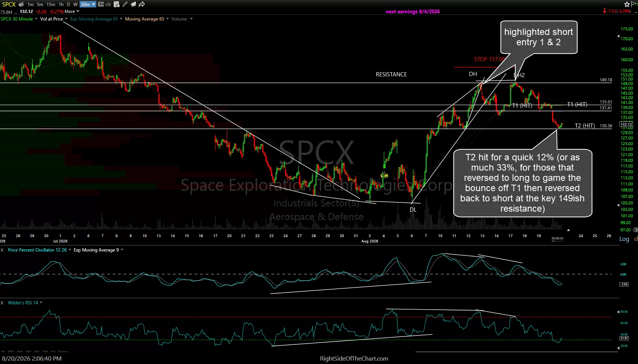Click the last price 132.12 in quote bar
Viewport: 638px width, 364px height.
click(26, 11)
